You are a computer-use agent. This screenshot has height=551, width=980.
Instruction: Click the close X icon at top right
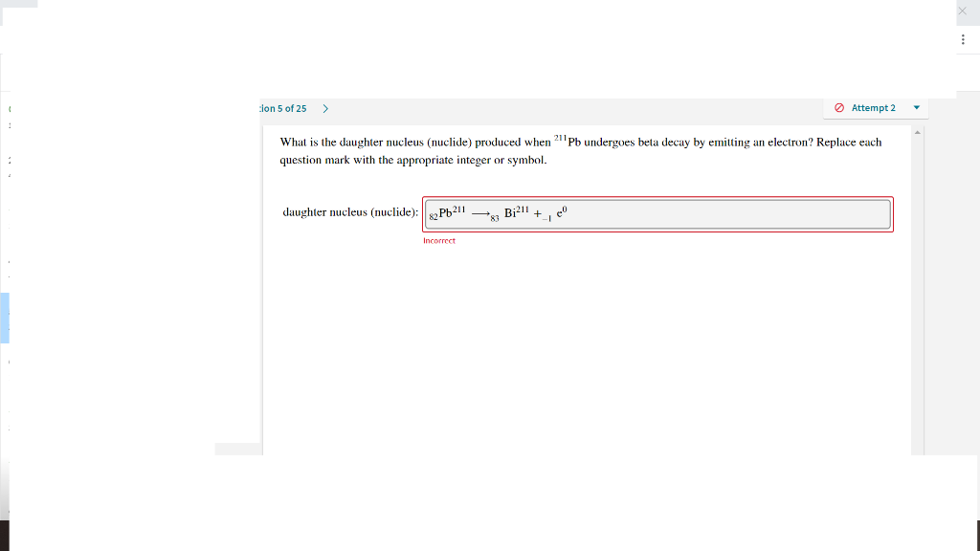coord(963,11)
